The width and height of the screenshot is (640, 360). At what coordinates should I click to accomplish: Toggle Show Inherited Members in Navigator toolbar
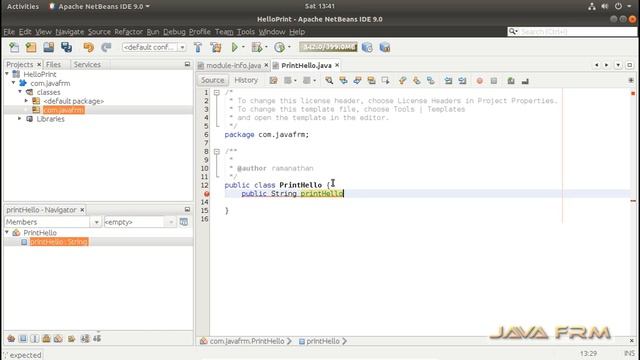(x=11, y=338)
